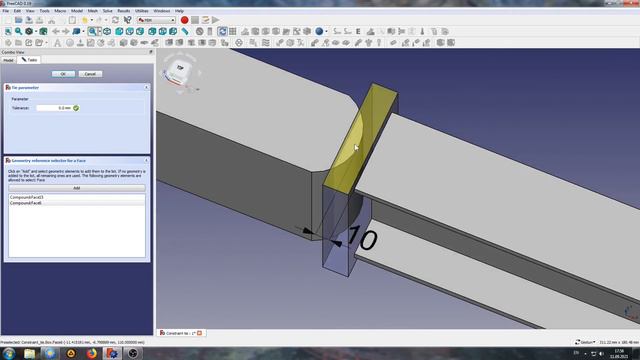The height and width of the screenshot is (360, 640).
Task: Open the Edit menu
Action: 17,11
